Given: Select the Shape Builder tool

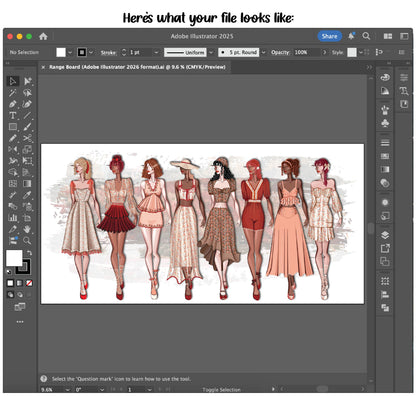Looking at the screenshot, I should click(13, 172).
